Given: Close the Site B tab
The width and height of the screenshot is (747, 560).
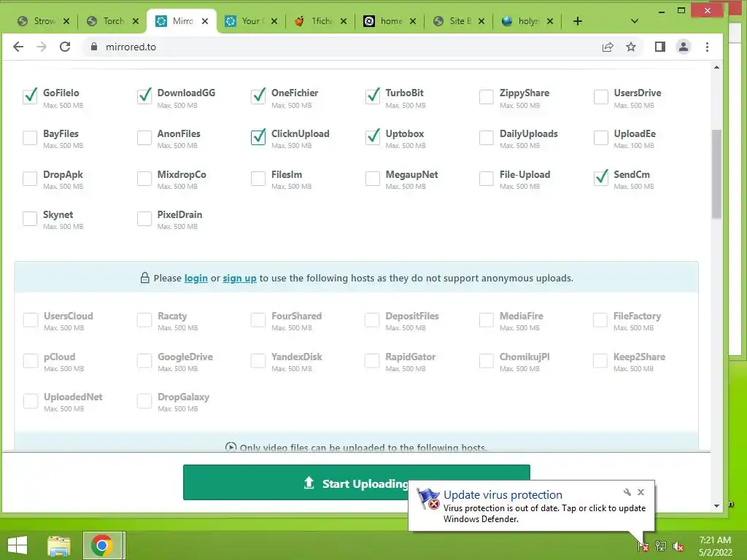Looking at the screenshot, I should tap(481, 21).
